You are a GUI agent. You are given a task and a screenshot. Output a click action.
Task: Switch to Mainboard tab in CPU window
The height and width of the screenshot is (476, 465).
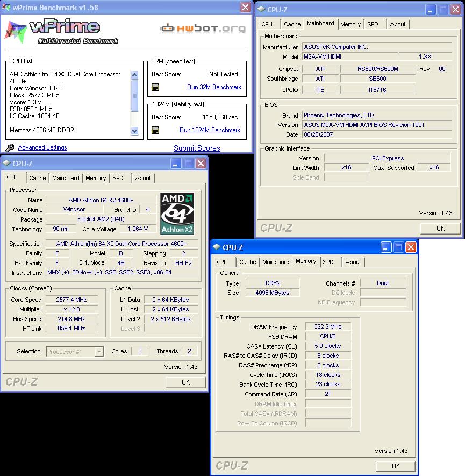tap(66, 178)
